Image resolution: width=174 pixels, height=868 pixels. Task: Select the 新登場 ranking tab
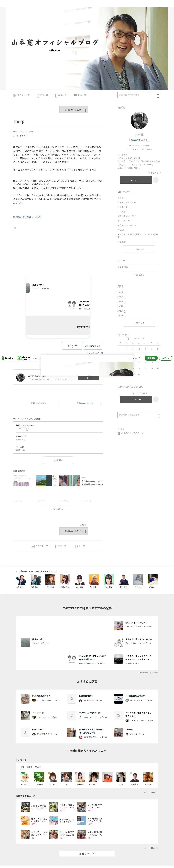click(x=30, y=767)
